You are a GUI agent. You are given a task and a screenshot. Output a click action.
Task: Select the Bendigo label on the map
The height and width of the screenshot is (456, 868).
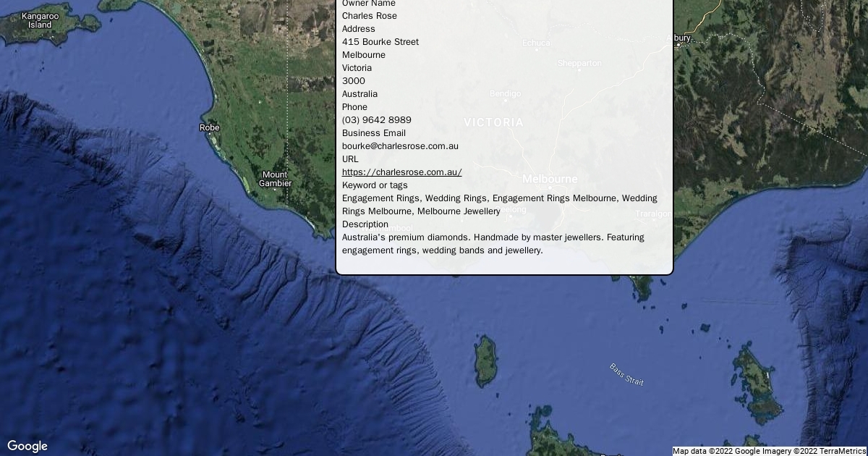505,94
